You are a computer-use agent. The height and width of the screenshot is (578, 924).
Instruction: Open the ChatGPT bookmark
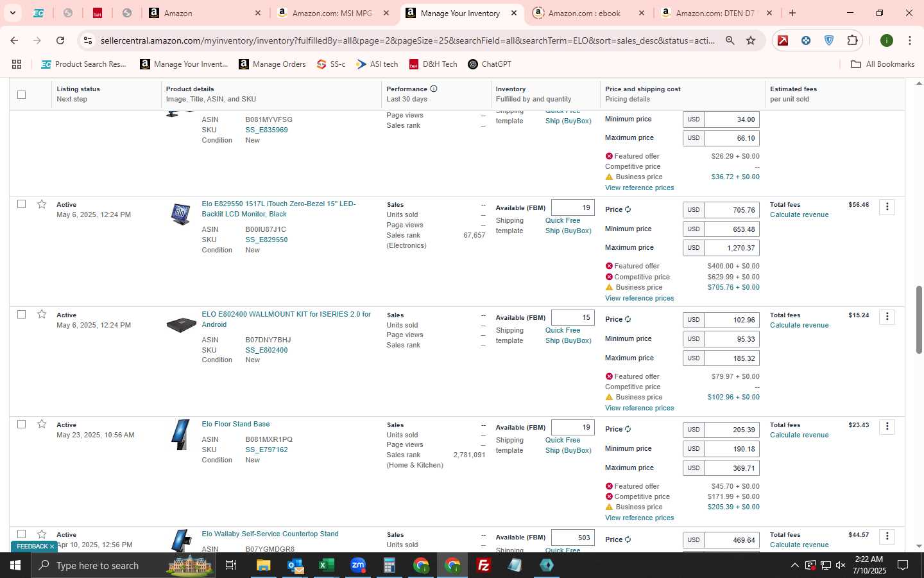[x=490, y=64]
